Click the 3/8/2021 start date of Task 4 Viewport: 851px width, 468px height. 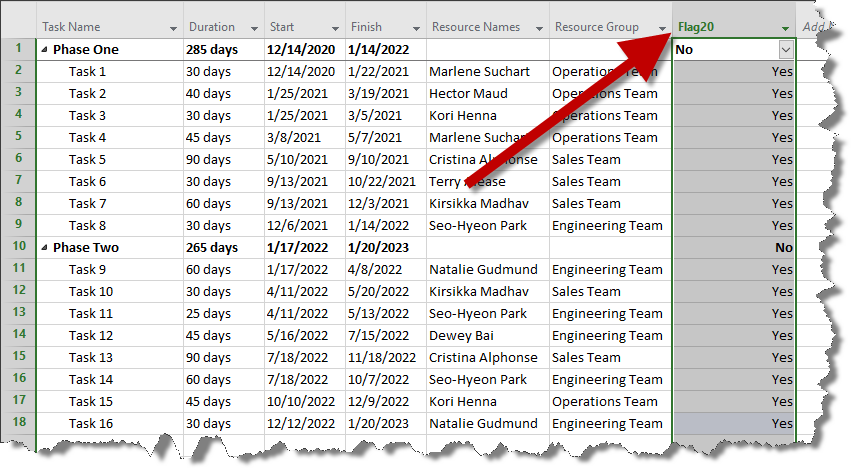(x=304, y=137)
